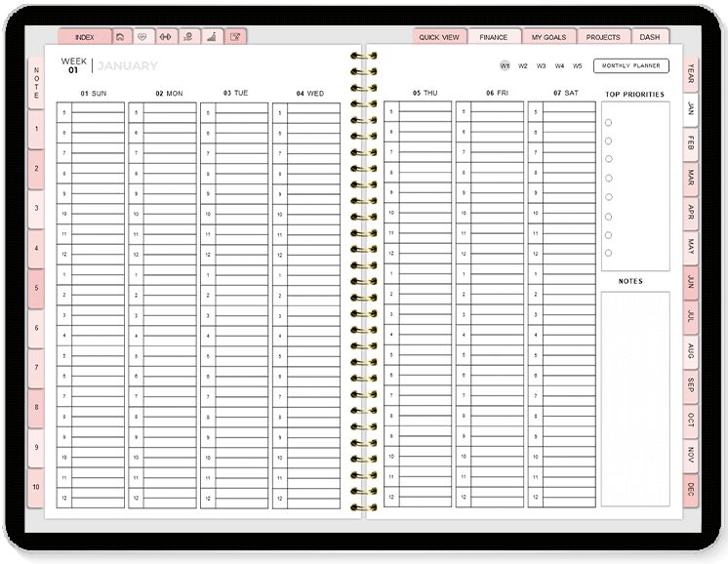The height and width of the screenshot is (564, 728).
Task: Open the QUICK VIEW tab
Action: pos(439,37)
